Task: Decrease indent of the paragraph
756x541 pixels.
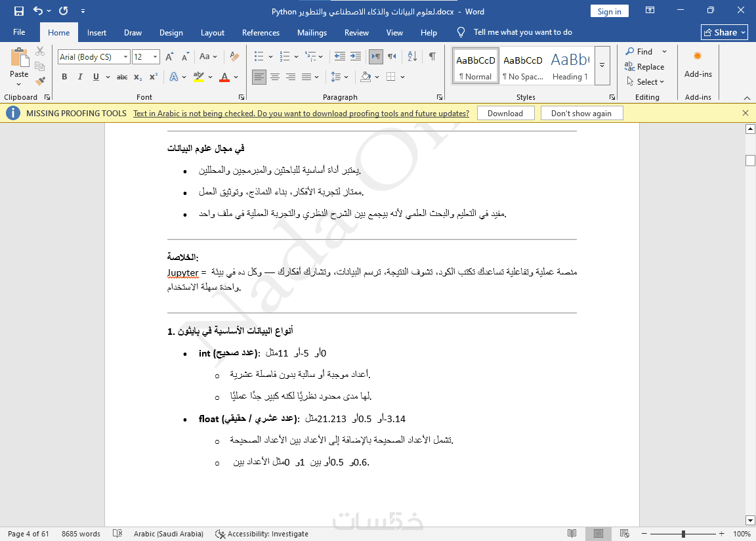Action: (340, 56)
